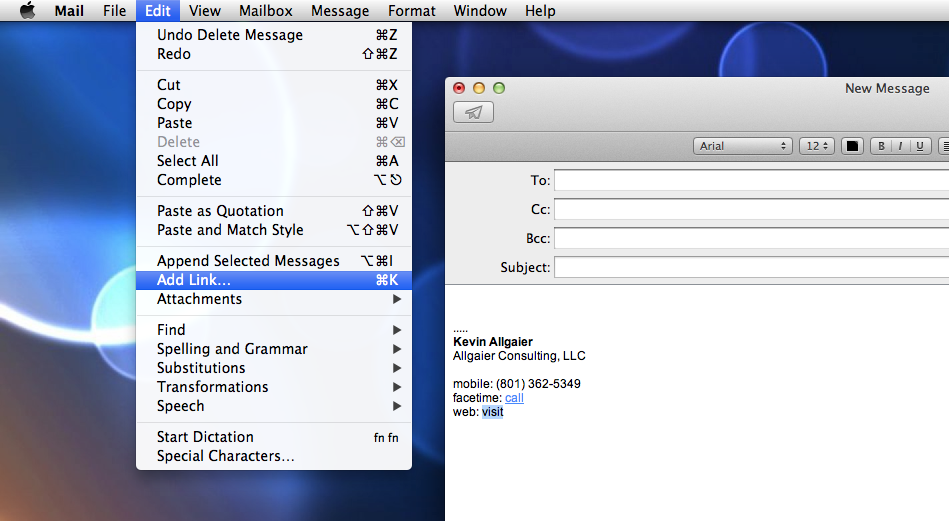Expand the Transformations submenu

pos(274,387)
